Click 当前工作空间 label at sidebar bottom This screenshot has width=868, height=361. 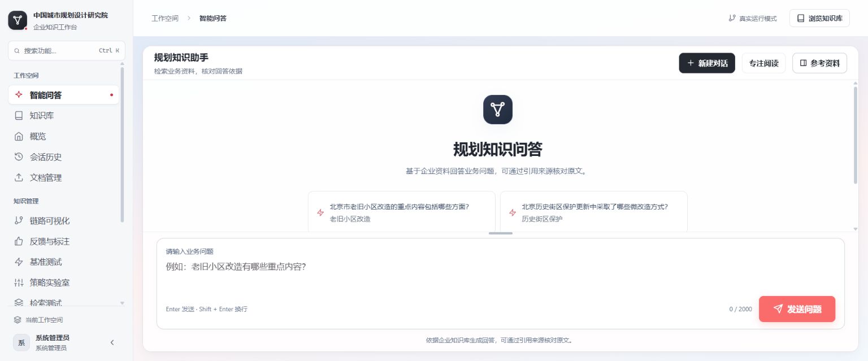(44, 320)
